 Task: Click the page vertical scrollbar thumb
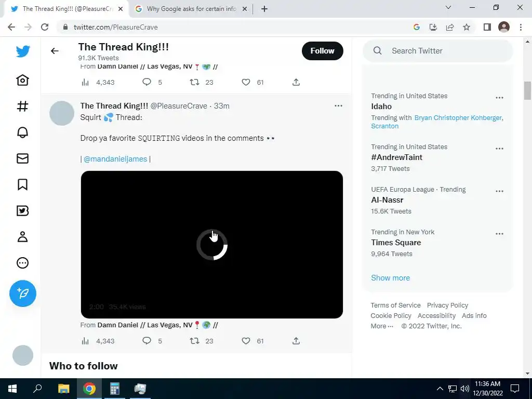point(528,90)
